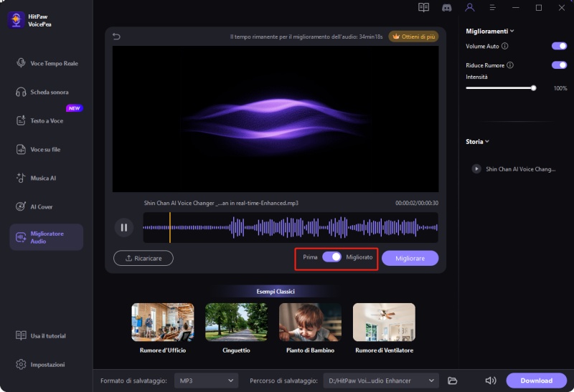Pause the audio playback
This screenshot has width=574, height=392.
tap(123, 228)
